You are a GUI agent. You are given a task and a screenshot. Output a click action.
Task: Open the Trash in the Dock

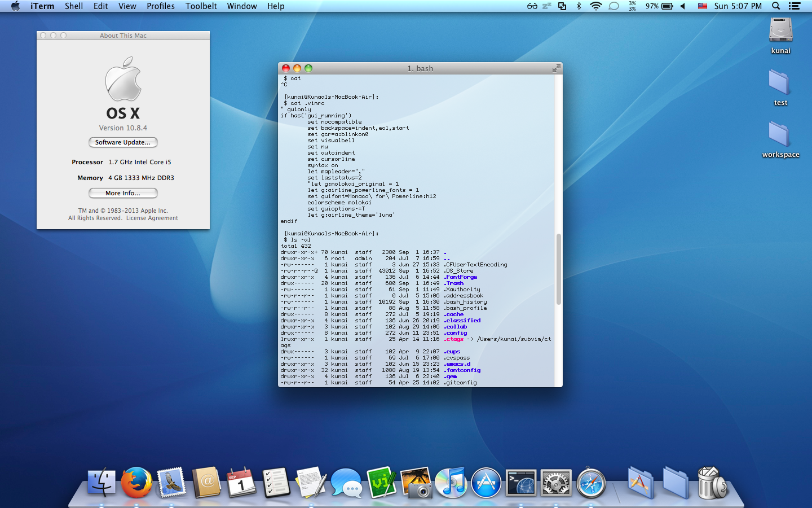712,483
